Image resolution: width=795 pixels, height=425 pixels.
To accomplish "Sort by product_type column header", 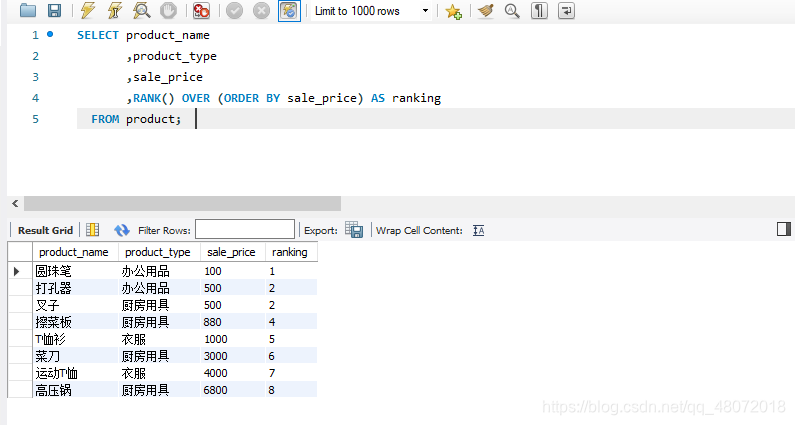I will click(x=158, y=252).
